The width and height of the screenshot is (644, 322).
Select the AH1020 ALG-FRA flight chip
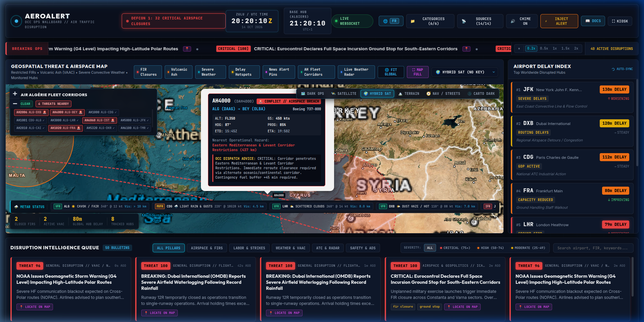(65, 128)
